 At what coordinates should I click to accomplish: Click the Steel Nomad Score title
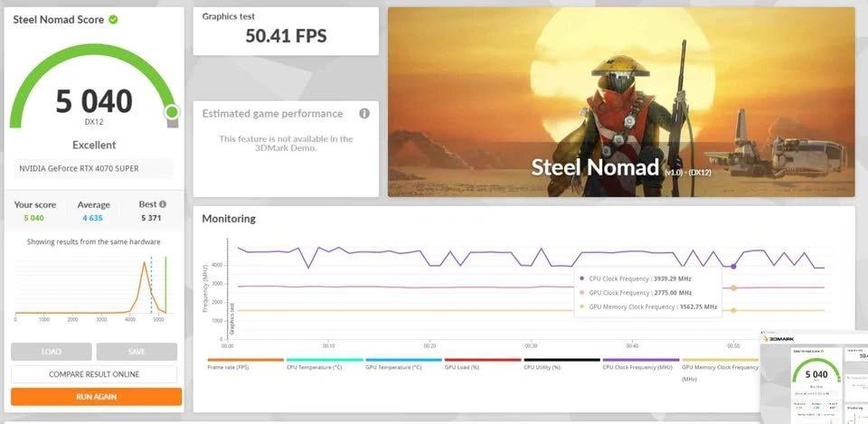coord(58,19)
